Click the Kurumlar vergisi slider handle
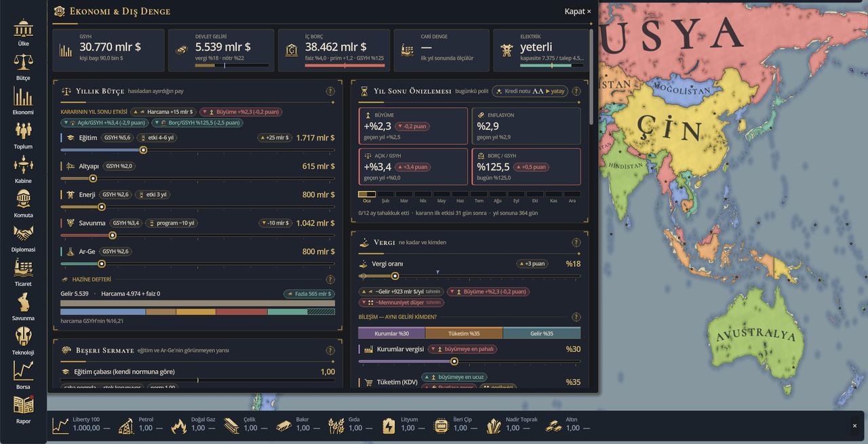Image resolution: width=868 pixels, height=444 pixels. (x=454, y=361)
